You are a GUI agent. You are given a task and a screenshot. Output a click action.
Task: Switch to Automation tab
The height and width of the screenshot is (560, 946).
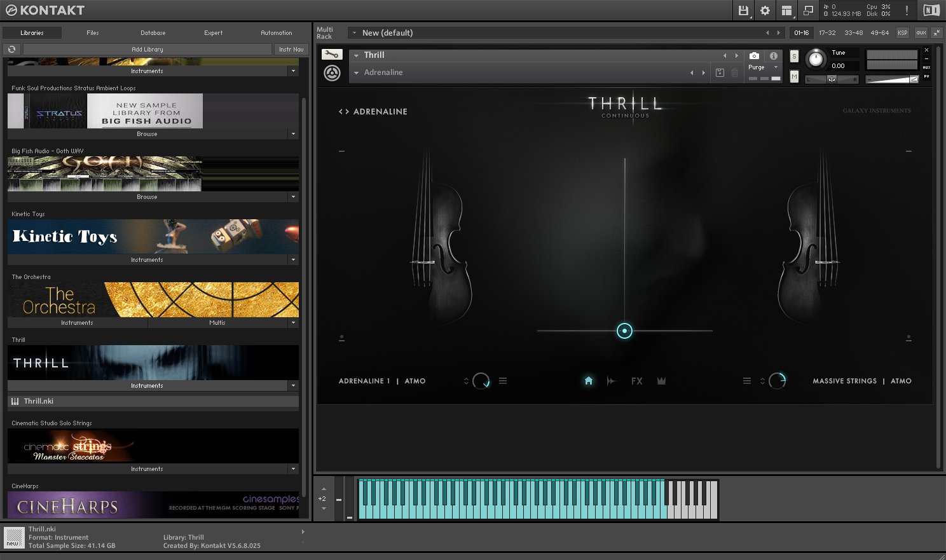(x=277, y=32)
